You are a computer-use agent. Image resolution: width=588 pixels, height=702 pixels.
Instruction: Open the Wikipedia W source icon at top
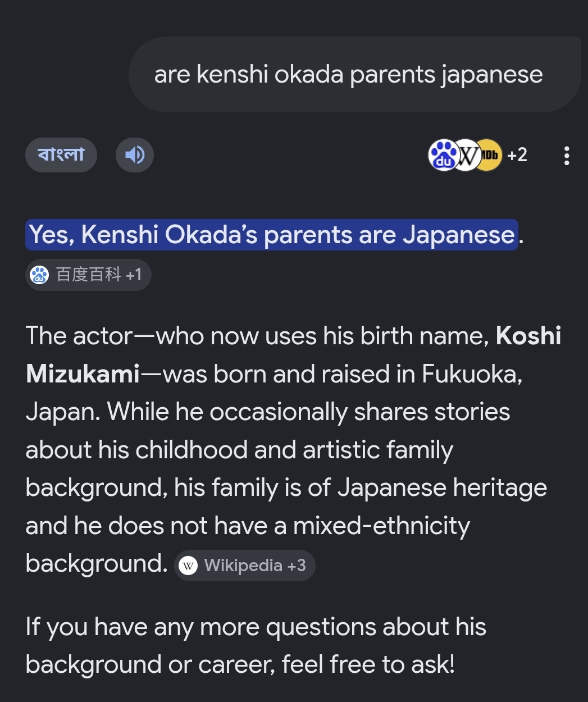coord(467,155)
